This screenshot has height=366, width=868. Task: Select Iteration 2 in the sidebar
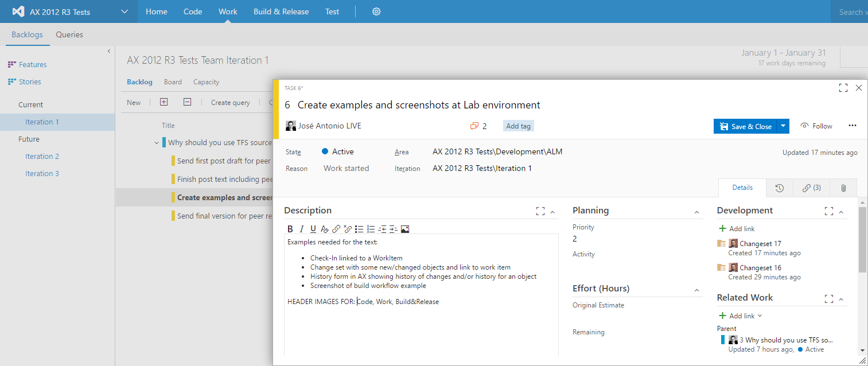(42, 156)
